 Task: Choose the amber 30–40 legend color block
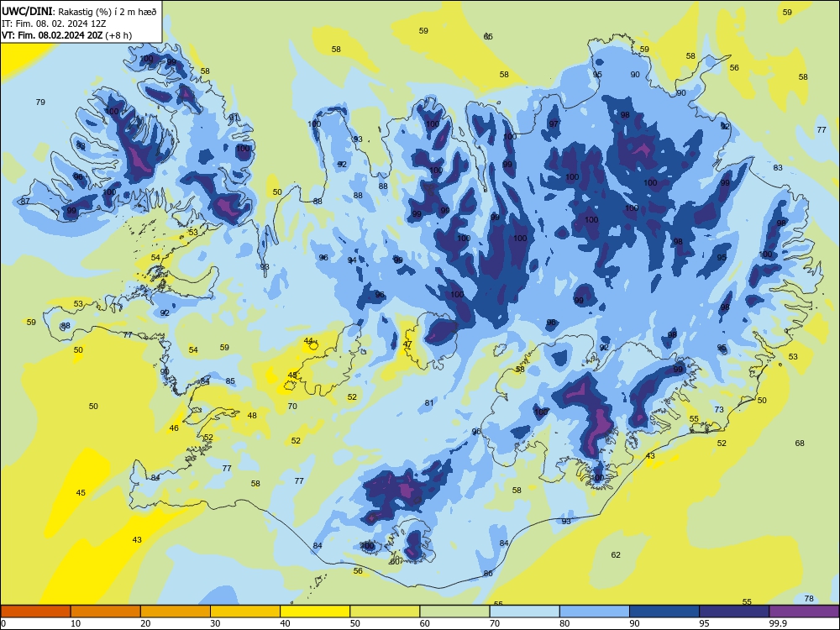point(245,612)
